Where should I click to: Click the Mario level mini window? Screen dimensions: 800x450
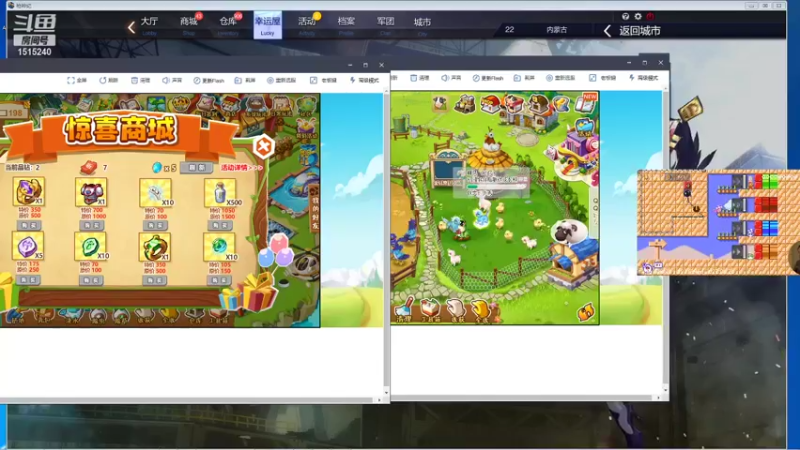click(x=718, y=223)
